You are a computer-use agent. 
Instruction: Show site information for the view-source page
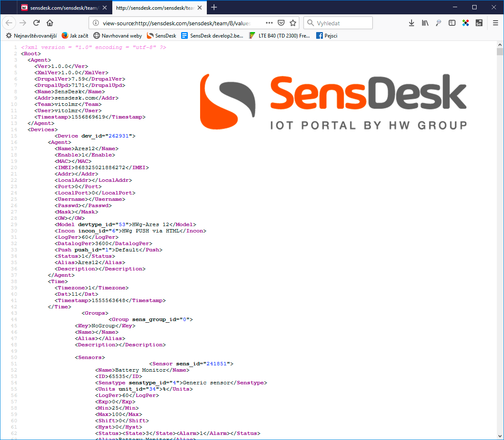coord(96,23)
